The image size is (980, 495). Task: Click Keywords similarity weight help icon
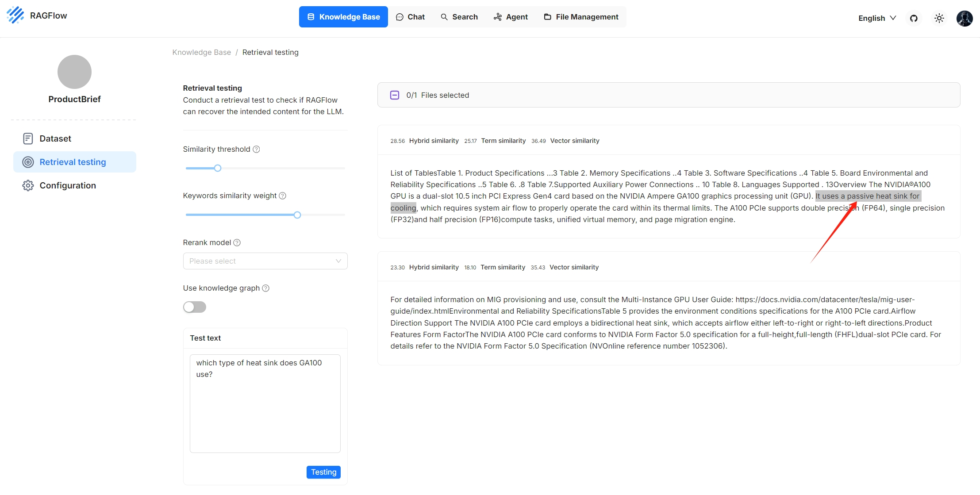pyautogui.click(x=283, y=196)
